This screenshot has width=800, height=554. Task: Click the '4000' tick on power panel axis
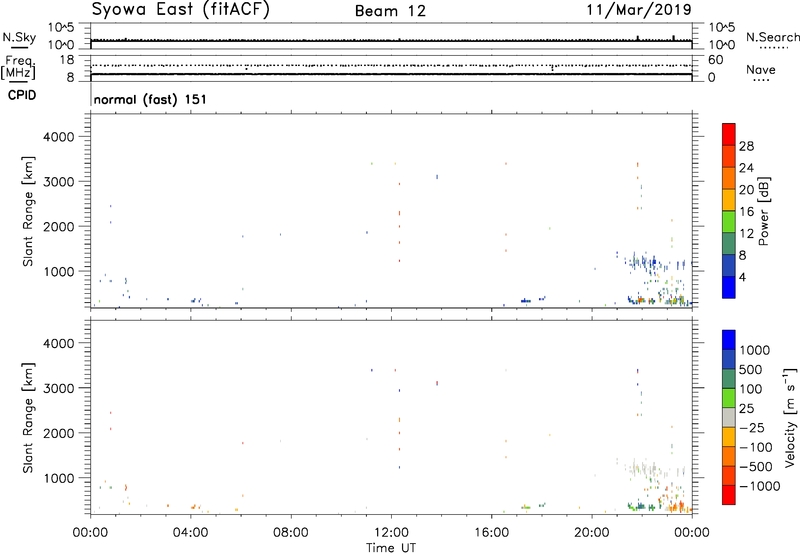tap(59, 137)
